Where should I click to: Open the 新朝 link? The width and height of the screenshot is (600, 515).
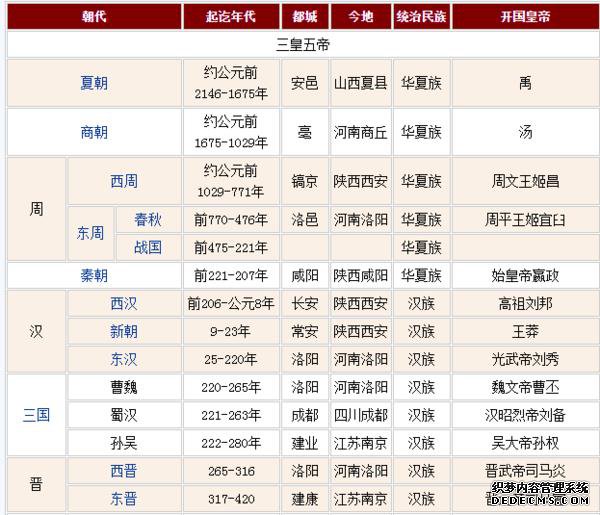124,331
